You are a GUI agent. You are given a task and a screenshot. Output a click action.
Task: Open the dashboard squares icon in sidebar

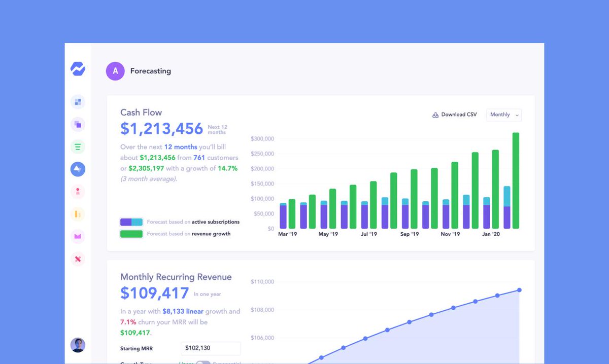coord(78,102)
